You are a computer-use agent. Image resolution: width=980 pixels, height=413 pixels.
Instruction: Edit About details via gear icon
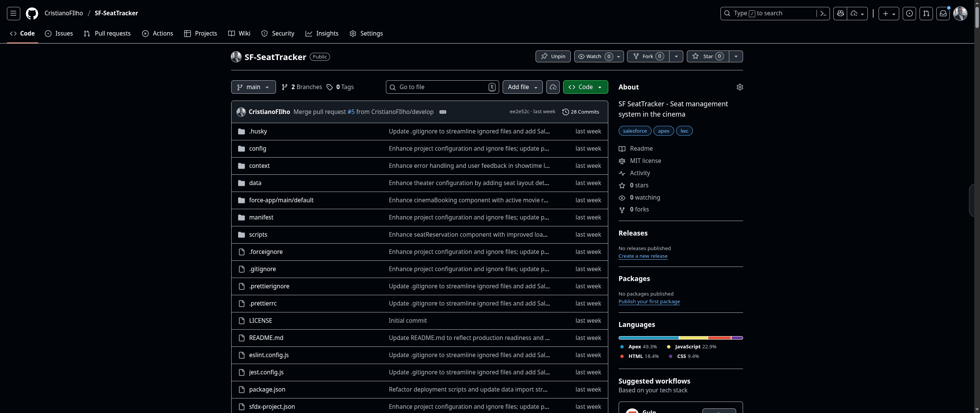coord(740,87)
